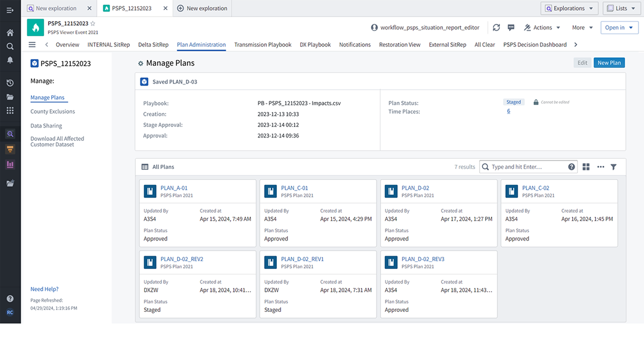This screenshot has width=644, height=362.
Task: Click the refresh icon in the header
Action: [496, 27]
